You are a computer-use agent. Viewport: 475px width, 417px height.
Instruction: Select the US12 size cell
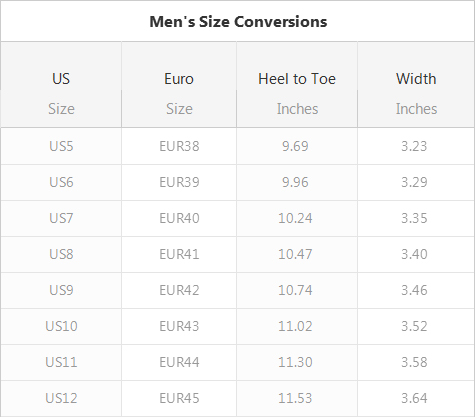61,398
